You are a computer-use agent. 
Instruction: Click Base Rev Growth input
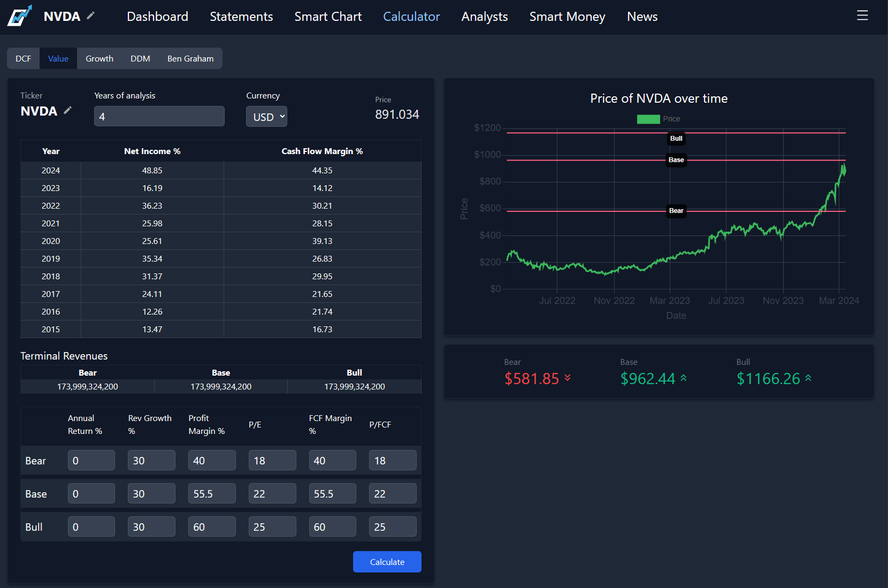[151, 493]
